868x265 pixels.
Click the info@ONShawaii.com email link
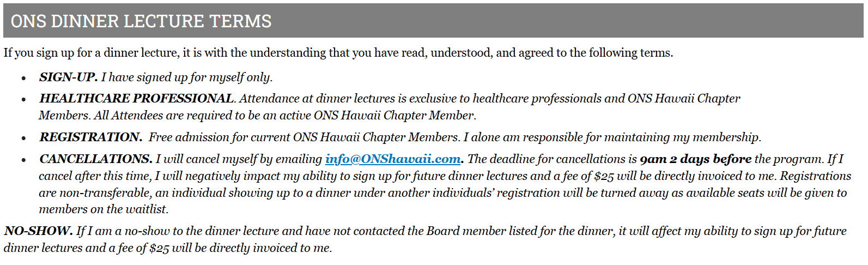[392, 159]
